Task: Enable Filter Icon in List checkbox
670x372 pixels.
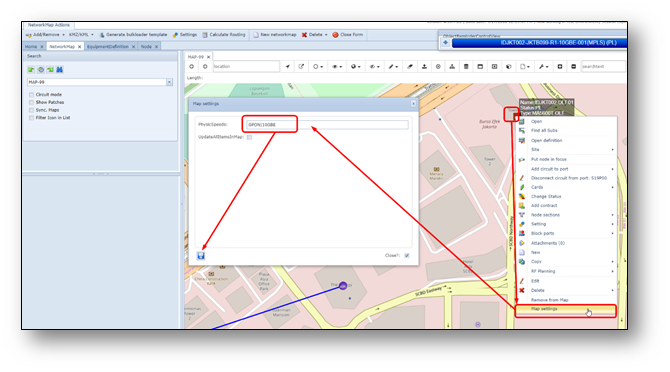Action: click(x=31, y=117)
